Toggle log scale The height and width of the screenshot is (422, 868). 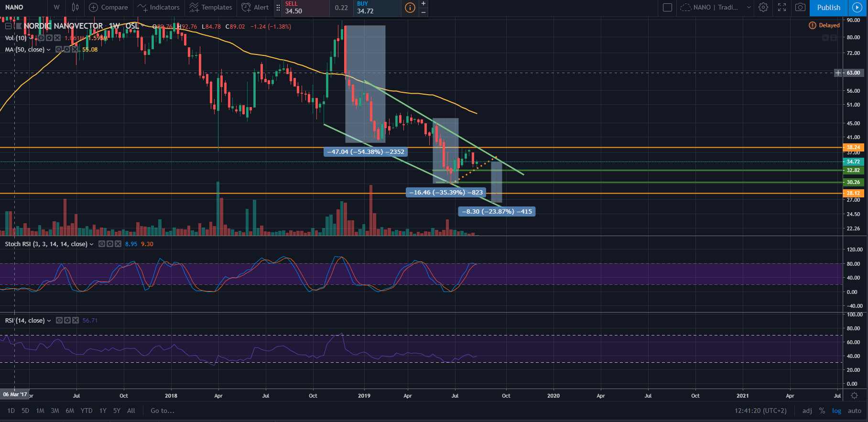pyautogui.click(x=836, y=411)
